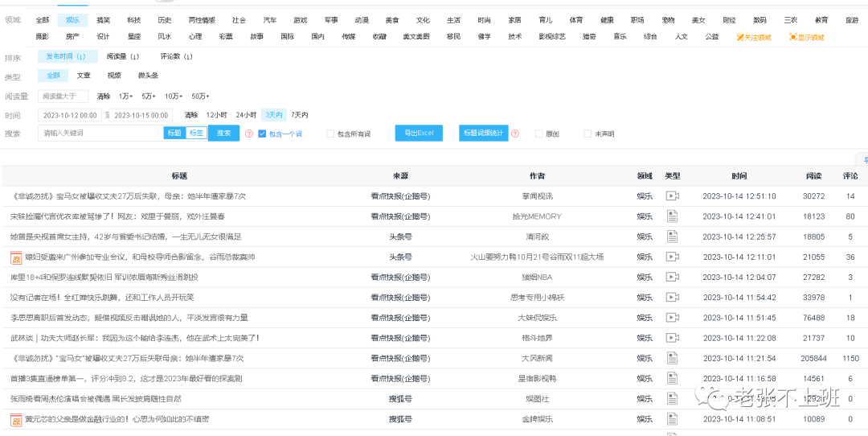Click the read count 205844
The image size is (868, 436).
point(813,359)
